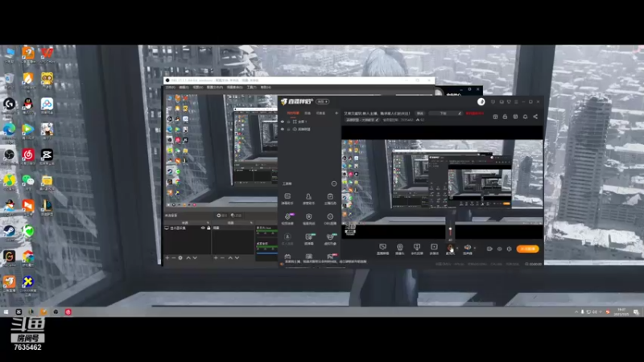Image resolution: width=644 pixels, height=362 pixels.
Task: Open the person-shaped room manager tool in toolbox
Action: tap(308, 198)
